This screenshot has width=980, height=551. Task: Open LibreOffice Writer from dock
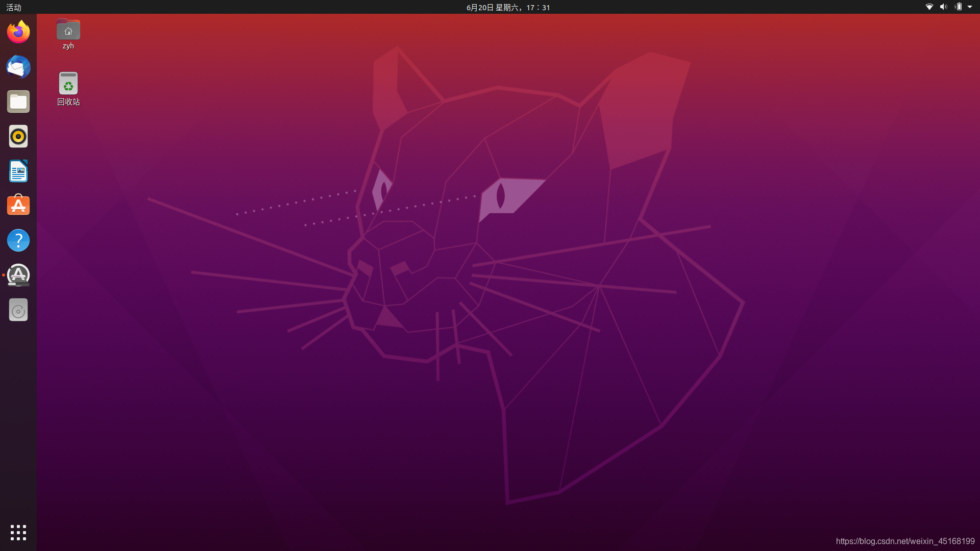(18, 171)
